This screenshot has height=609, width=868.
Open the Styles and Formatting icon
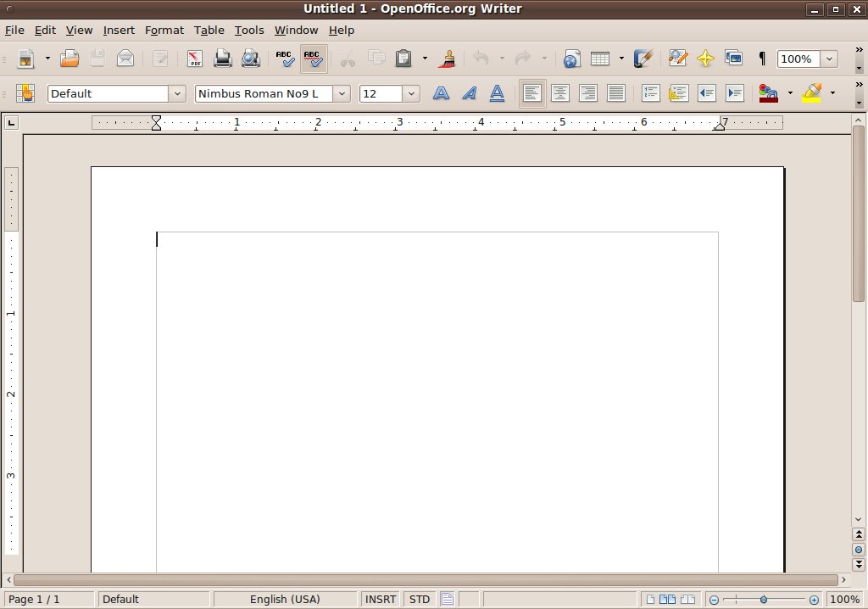pyautogui.click(x=25, y=93)
